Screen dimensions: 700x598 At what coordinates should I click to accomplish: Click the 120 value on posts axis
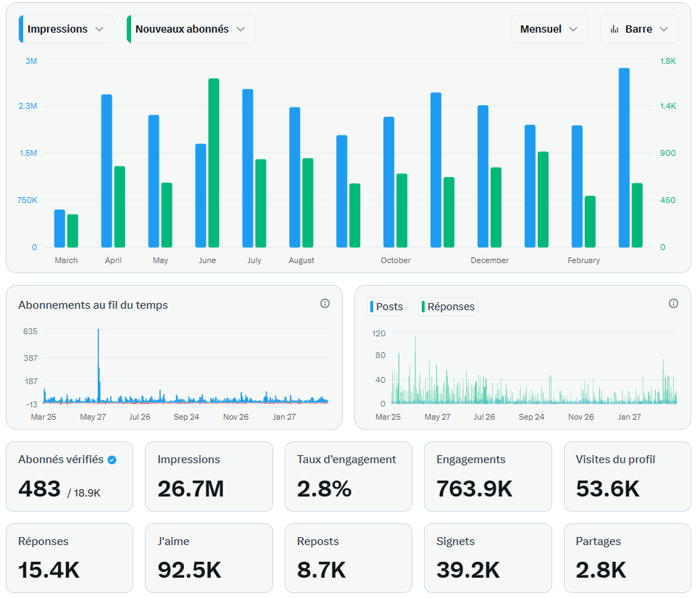378,333
